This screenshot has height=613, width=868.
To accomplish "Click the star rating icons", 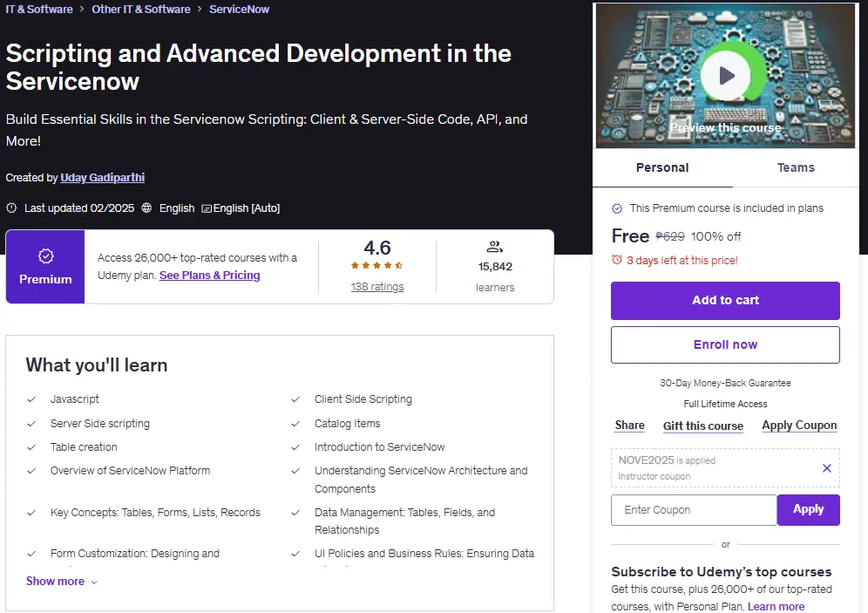I will pos(377,265).
